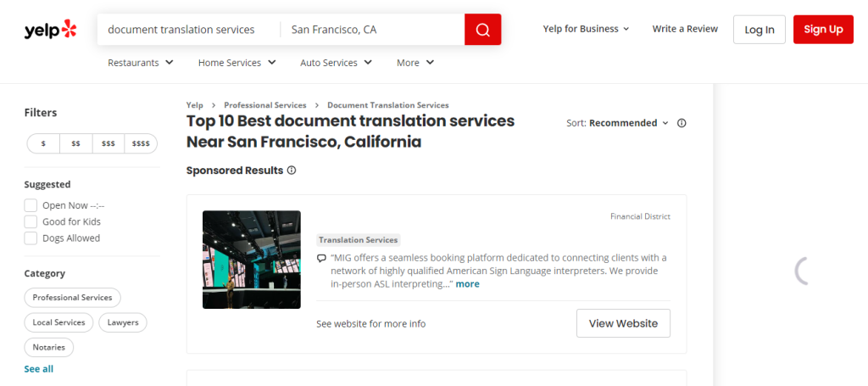Click the San Francisco, CA location field

[373, 30]
